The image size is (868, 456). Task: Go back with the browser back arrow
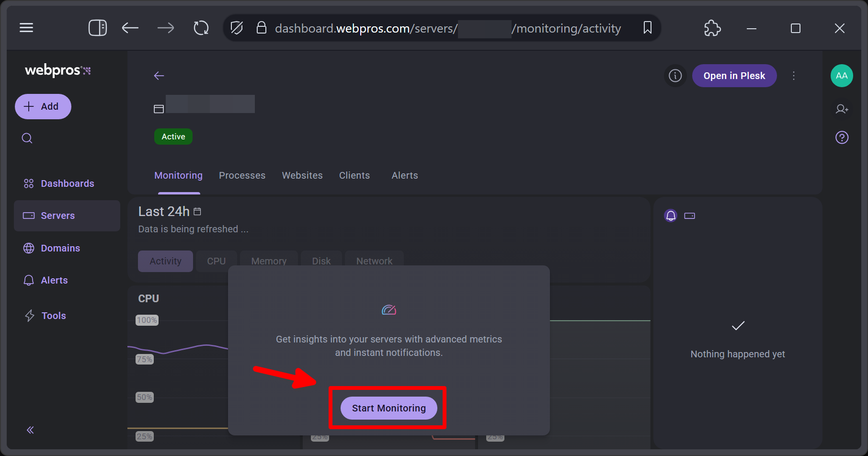[130, 28]
